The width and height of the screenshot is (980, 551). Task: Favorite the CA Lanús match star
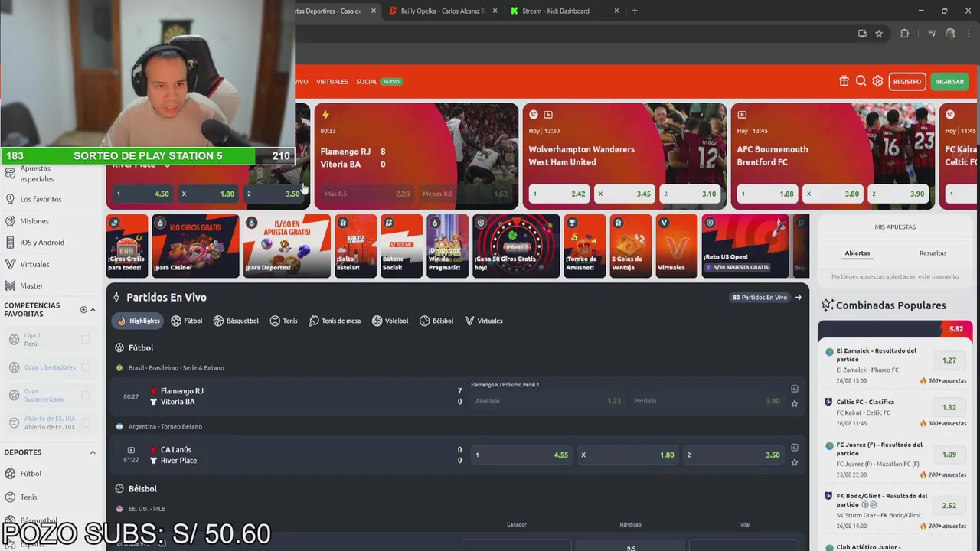pyautogui.click(x=795, y=462)
